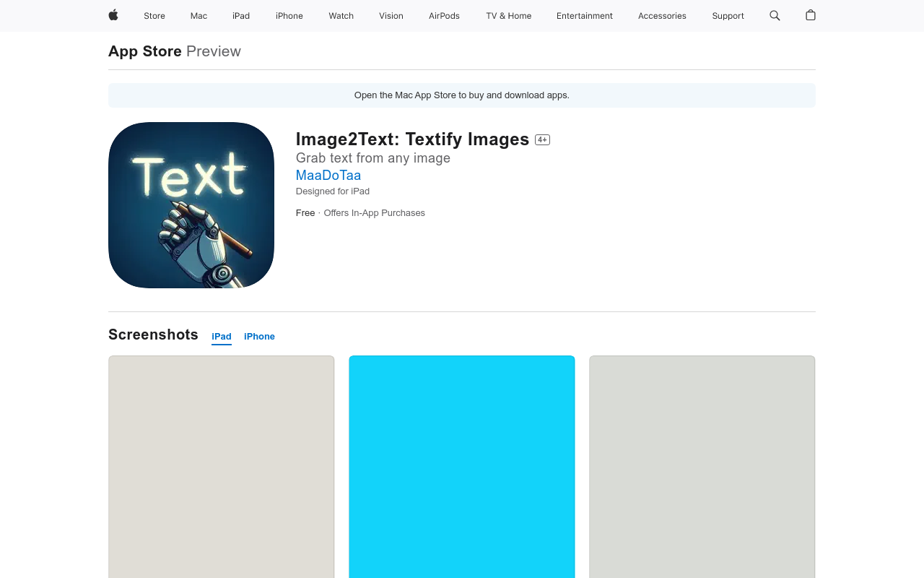
Task: Click the Apple logo icon
Action: (113, 15)
